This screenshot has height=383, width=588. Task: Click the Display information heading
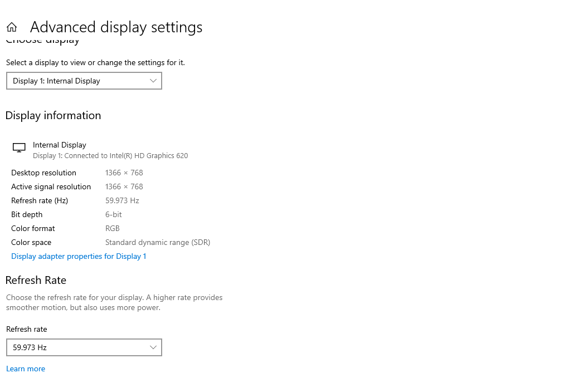[53, 115]
